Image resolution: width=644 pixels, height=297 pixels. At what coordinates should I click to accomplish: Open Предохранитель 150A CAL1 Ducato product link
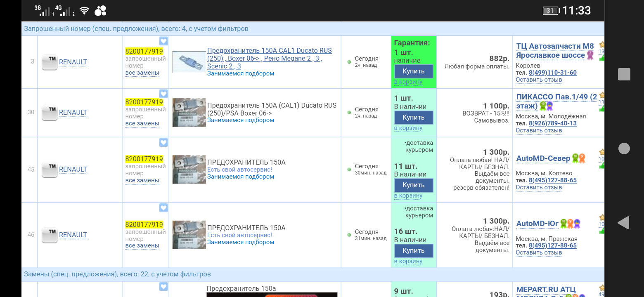269,58
